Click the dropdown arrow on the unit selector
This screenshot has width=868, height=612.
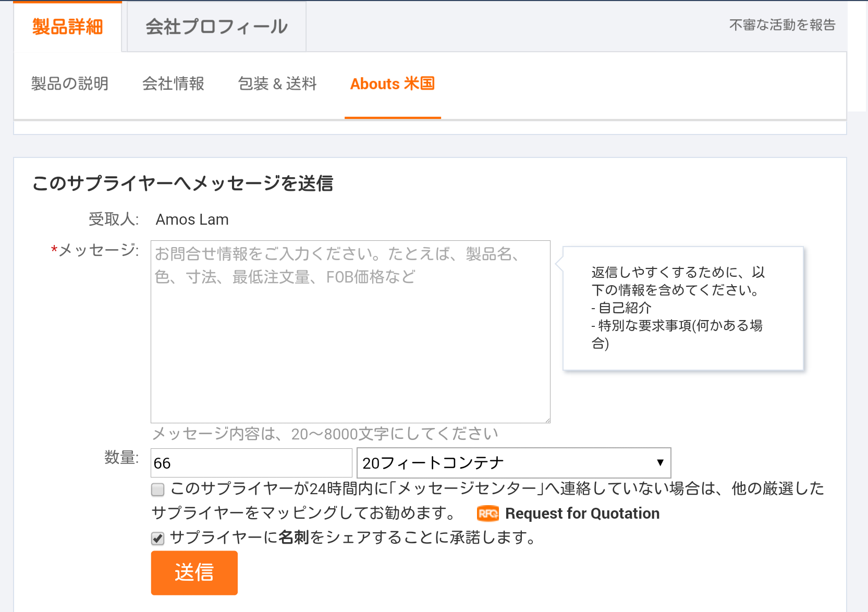(660, 463)
